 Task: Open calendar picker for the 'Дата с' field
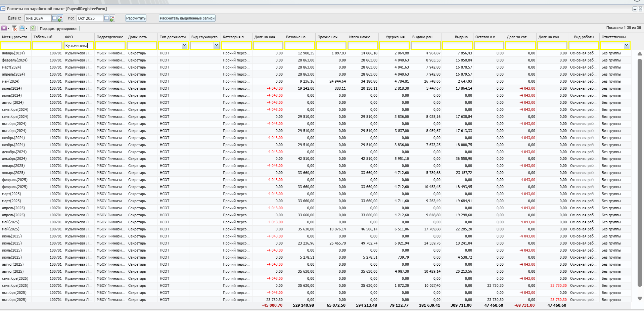coord(54,18)
